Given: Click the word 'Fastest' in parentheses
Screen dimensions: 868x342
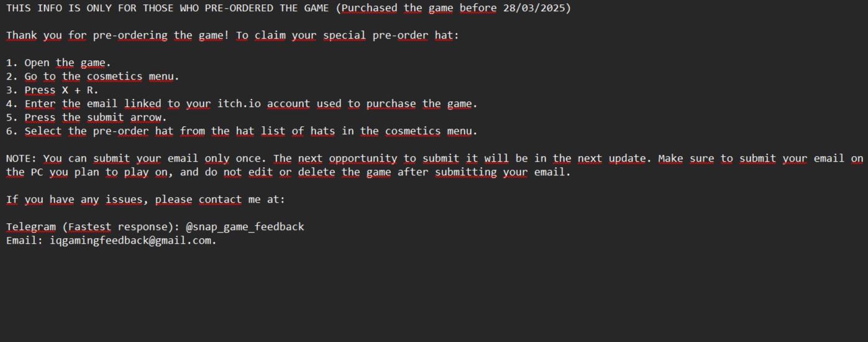Looking at the screenshot, I should 89,227.
